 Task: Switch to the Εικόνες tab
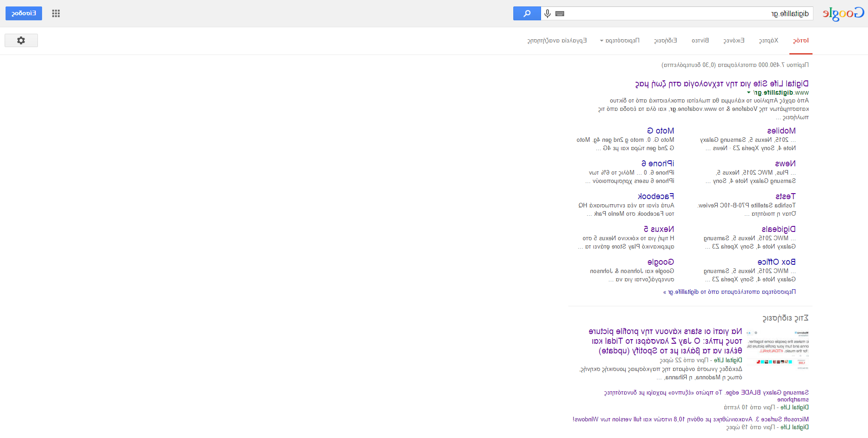tap(734, 41)
